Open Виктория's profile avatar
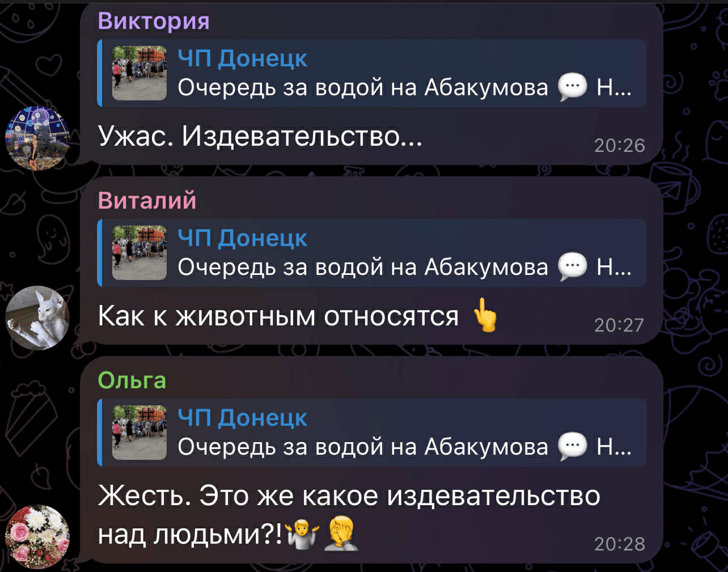This screenshot has height=572, width=728. (37, 138)
